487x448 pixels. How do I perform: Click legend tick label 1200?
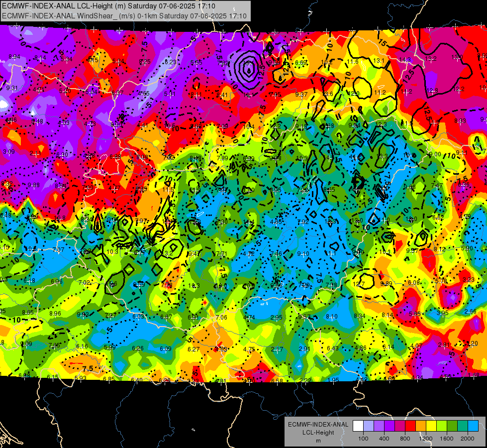pyautogui.click(x=425, y=439)
